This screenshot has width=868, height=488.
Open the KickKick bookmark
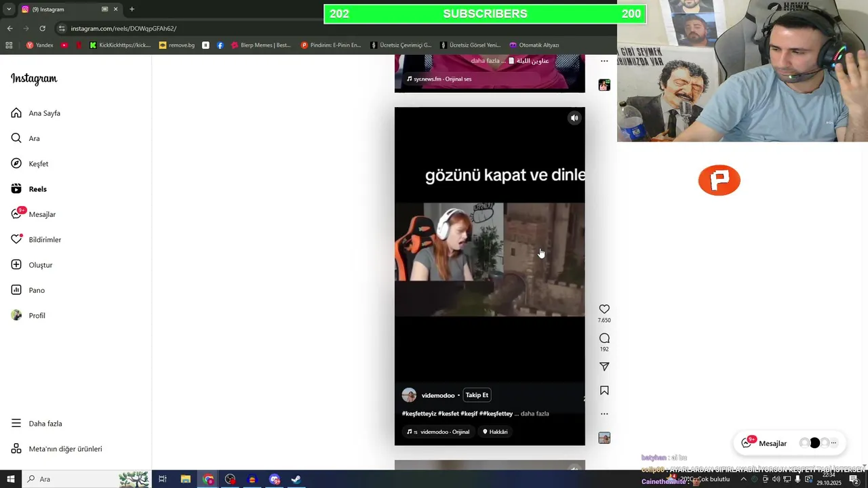[120, 45]
